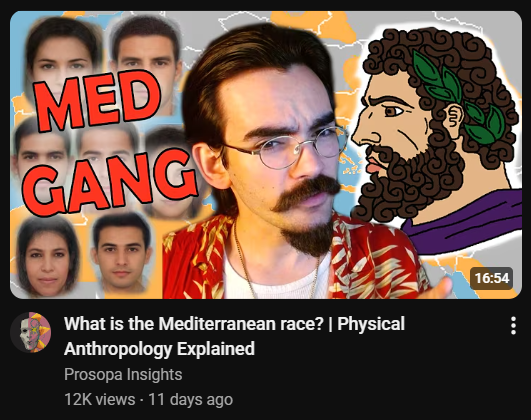This screenshot has width=531, height=420.
Task: Click the bottom-left female composite face
Action: pyautogui.click(x=47, y=256)
